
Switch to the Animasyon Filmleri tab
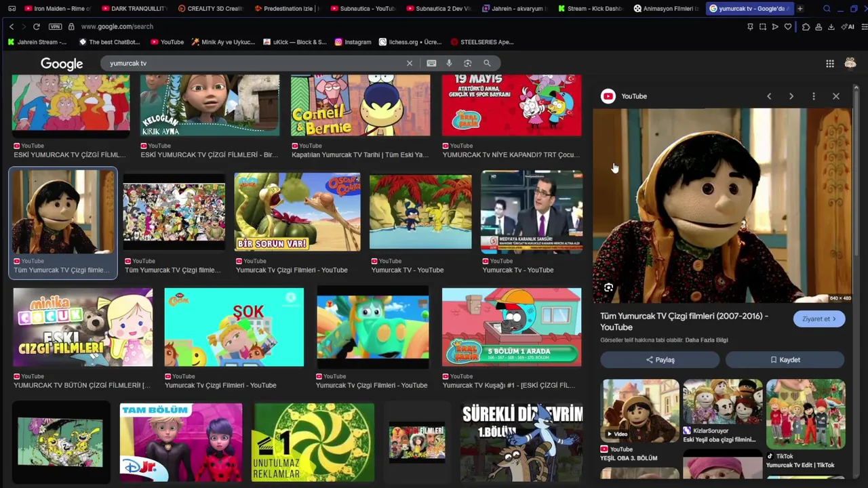(x=666, y=9)
